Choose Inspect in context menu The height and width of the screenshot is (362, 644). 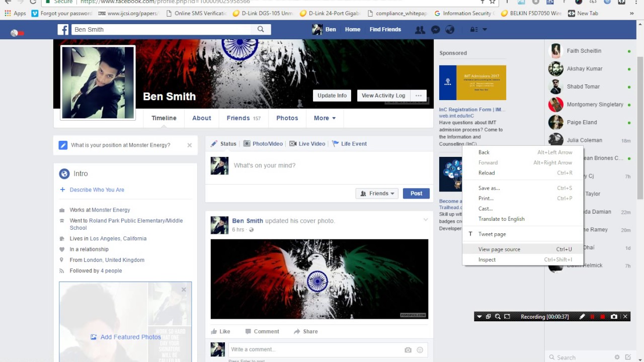click(523, 259)
